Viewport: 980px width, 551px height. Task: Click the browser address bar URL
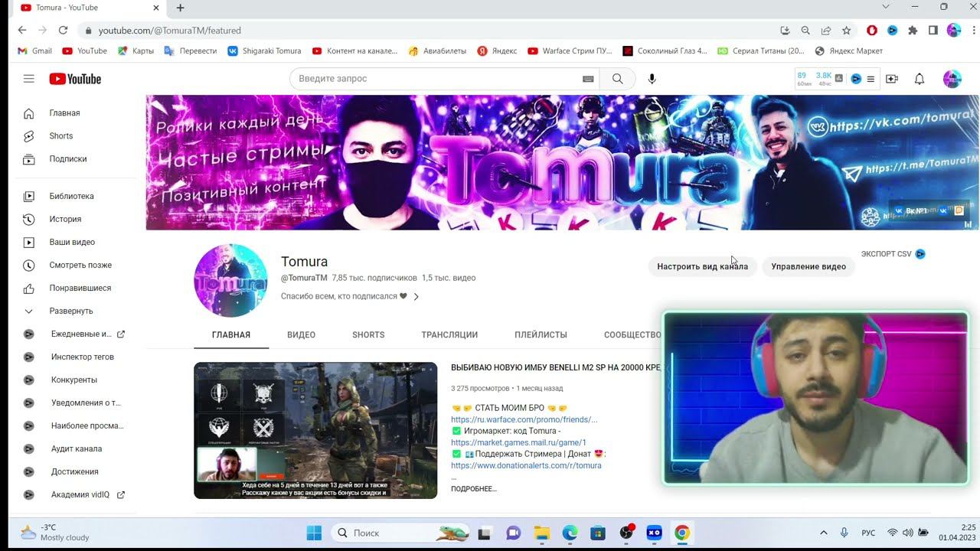[x=170, y=31]
